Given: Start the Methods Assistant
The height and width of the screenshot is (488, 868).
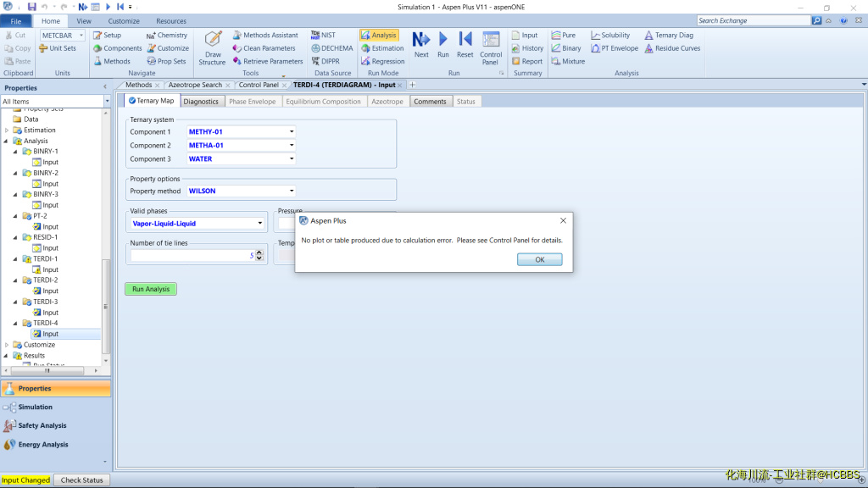Looking at the screenshot, I should pyautogui.click(x=265, y=35).
